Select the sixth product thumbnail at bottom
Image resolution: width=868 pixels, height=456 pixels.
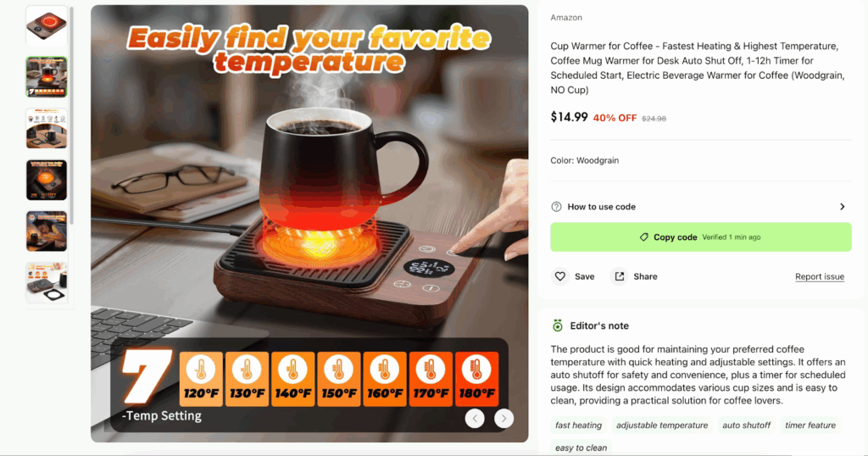click(x=47, y=282)
